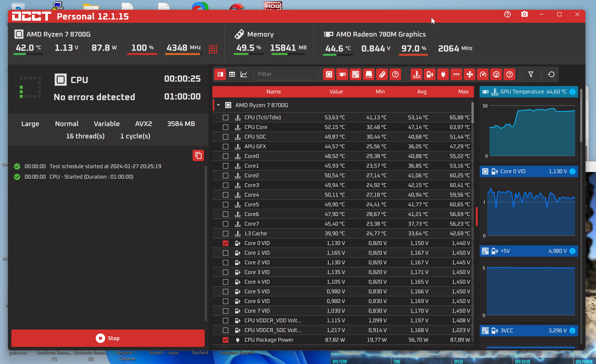Image resolution: width=596 pixels, height=364 pixels.
Task: Show info for Core 0 VID graph
Action: click(572, 171)
